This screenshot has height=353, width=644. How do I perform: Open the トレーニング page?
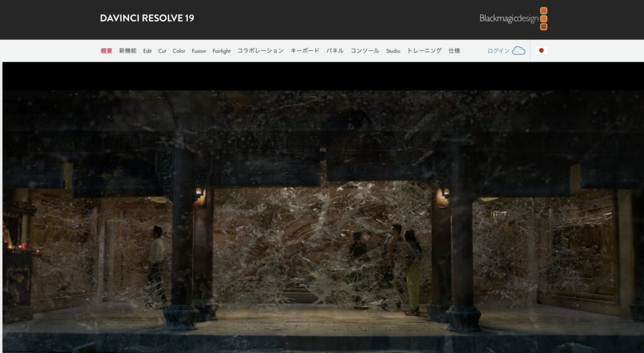pos(424,51)
